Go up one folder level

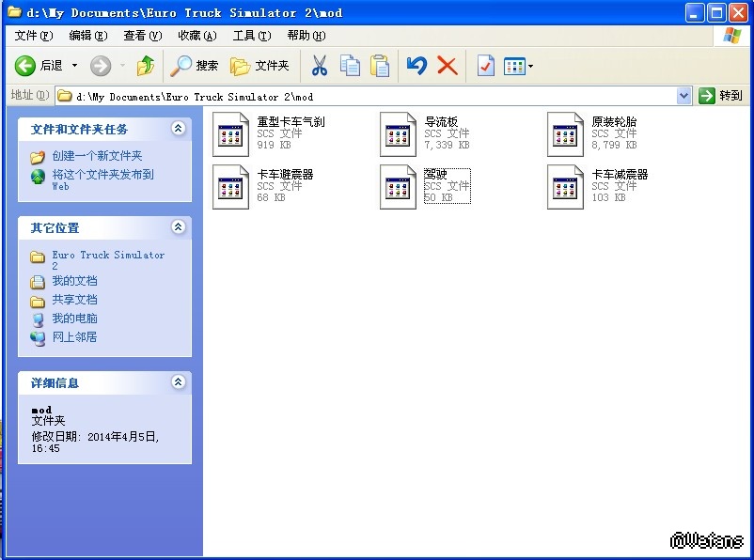tap(145, 66)
